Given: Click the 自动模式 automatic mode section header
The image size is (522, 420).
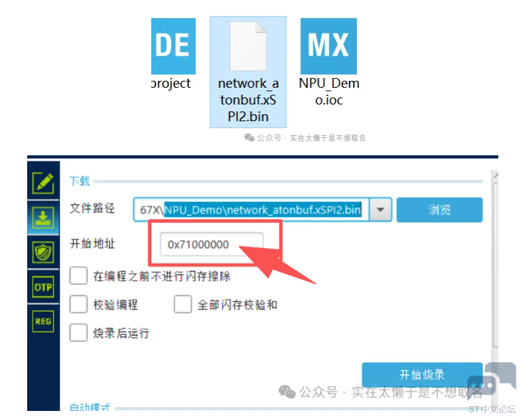Looking at the screenshot, I should click(90, 407).
